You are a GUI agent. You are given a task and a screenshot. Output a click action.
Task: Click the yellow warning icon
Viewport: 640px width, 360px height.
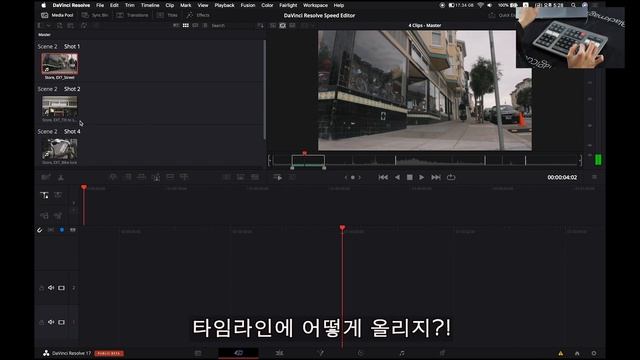pyautogui.click(x=560, y=353)
